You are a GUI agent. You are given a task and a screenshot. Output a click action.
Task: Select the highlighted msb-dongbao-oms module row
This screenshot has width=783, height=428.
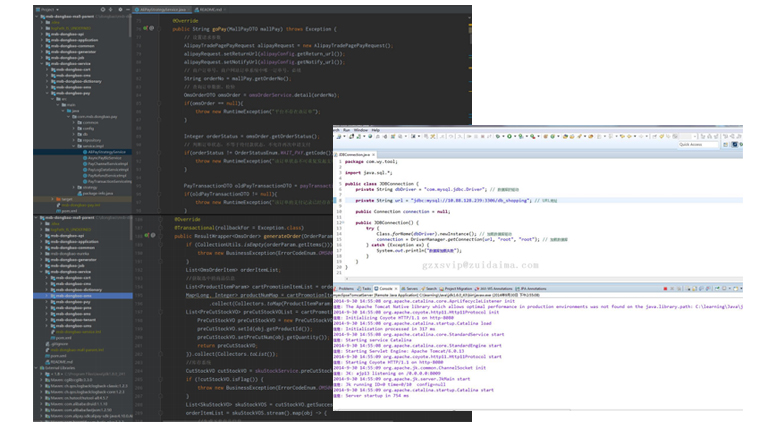[83, 296]
